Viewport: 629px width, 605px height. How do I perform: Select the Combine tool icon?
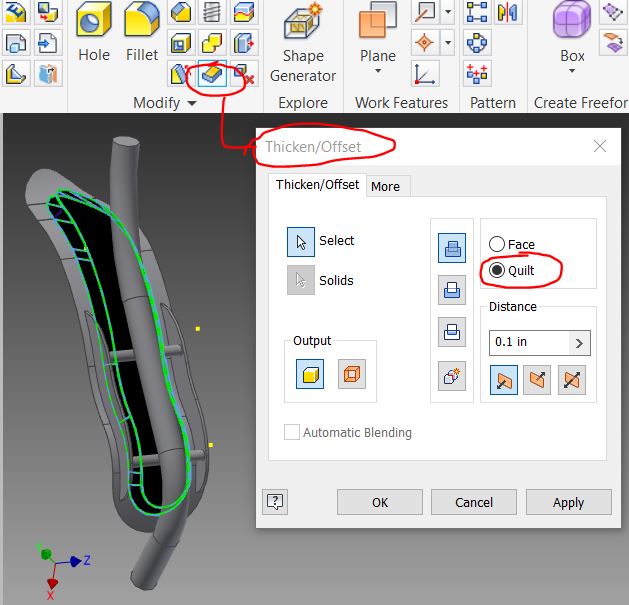[212, 43]
